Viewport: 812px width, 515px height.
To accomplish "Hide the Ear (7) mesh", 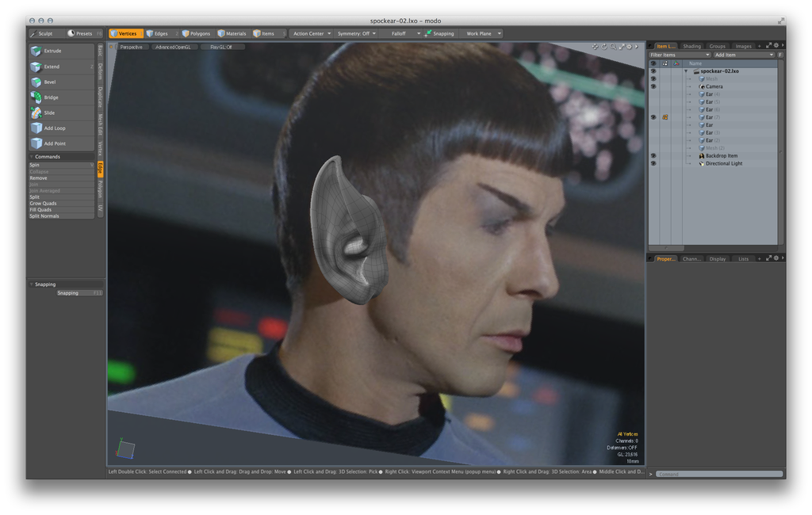I will [x=653, y=117].
